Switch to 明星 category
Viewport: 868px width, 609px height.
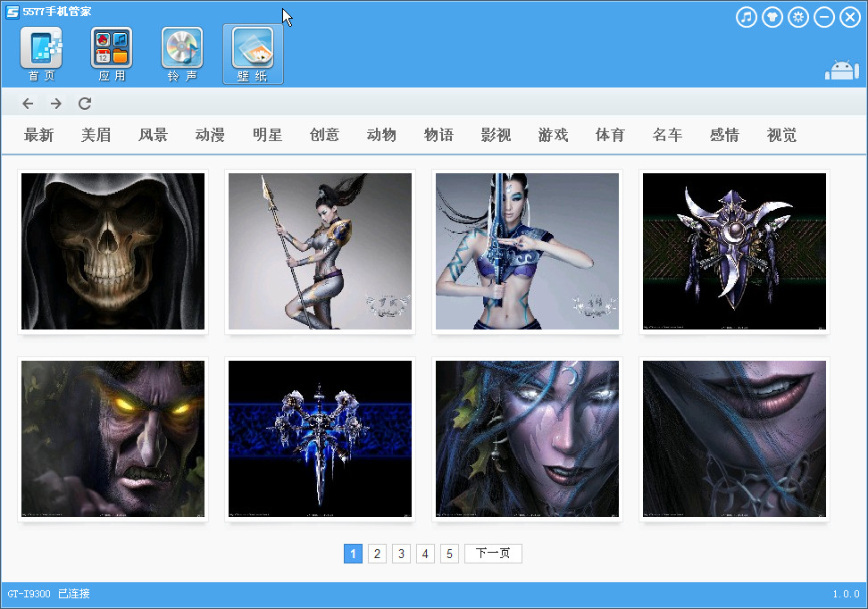coord(267,135)
